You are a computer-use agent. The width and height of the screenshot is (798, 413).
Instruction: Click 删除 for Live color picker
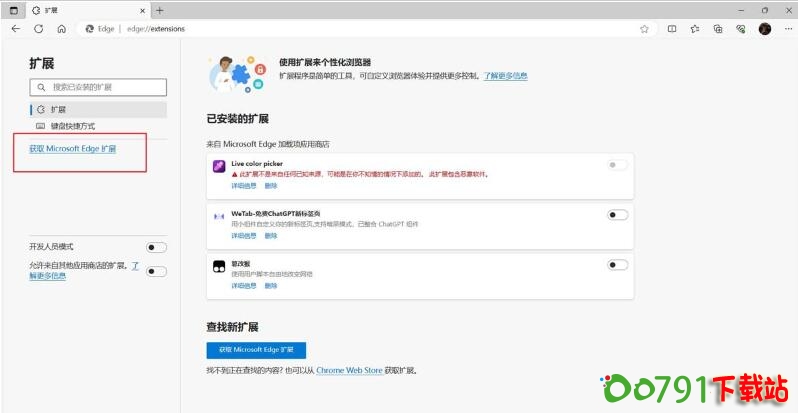271,186
